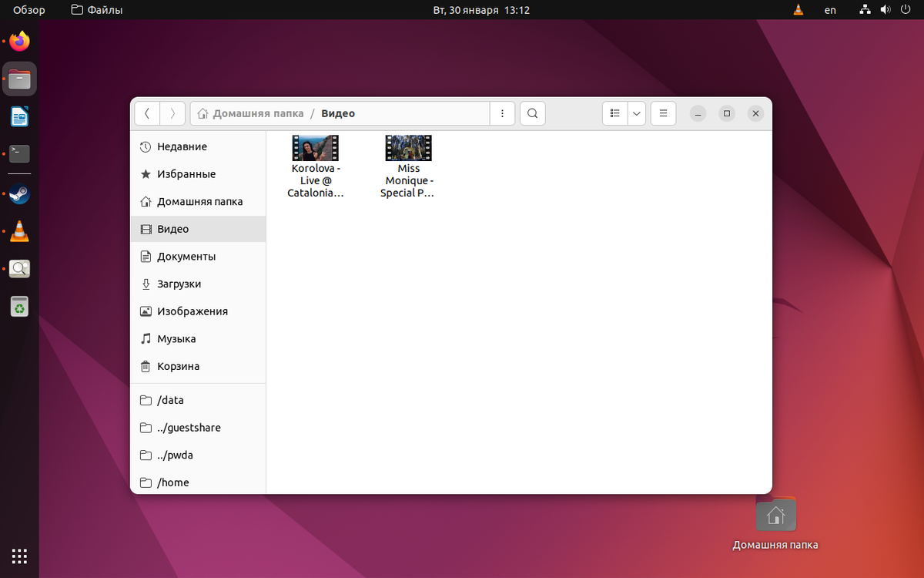Go back with the left arrow button

[147, 113]
